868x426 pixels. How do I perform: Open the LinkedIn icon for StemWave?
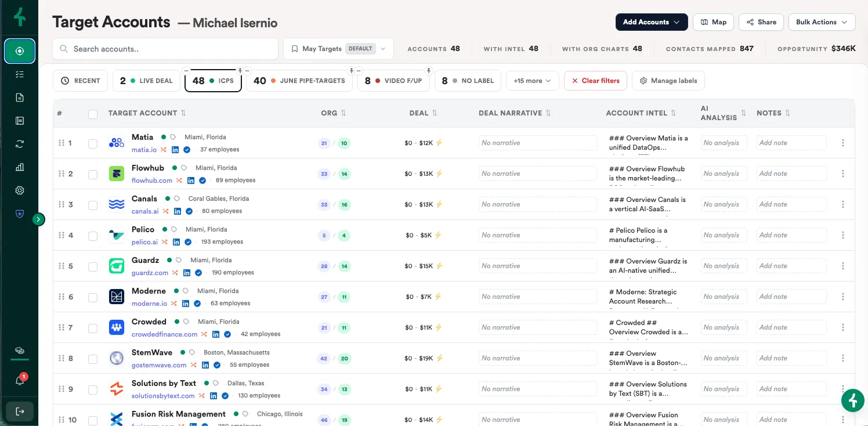(x=205, y=365)
